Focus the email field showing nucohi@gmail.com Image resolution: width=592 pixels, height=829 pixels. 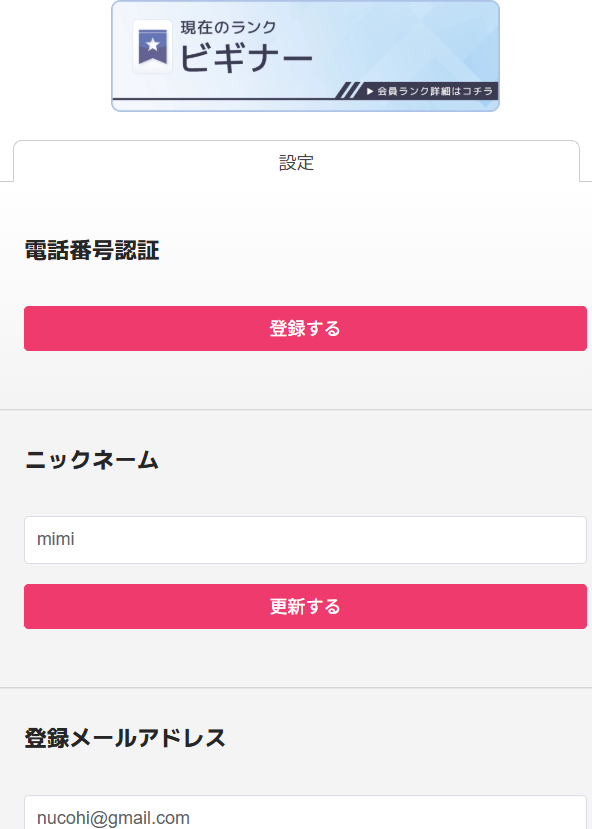[x=306, y=813]
